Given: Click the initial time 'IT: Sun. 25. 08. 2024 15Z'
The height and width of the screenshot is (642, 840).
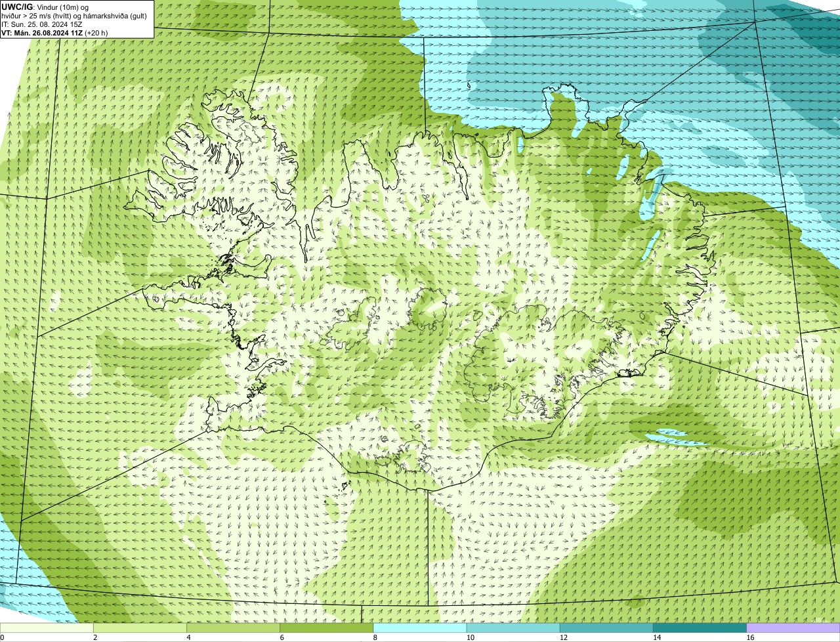Looking at the screenshot, I should [41, 24].
